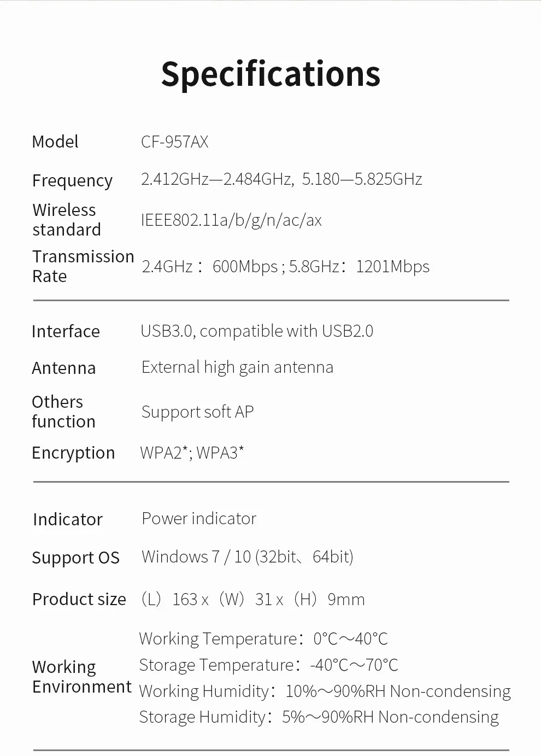Select the CF-957AX model value
This screenshot has height=756, width=541.
tap(174, 142)
